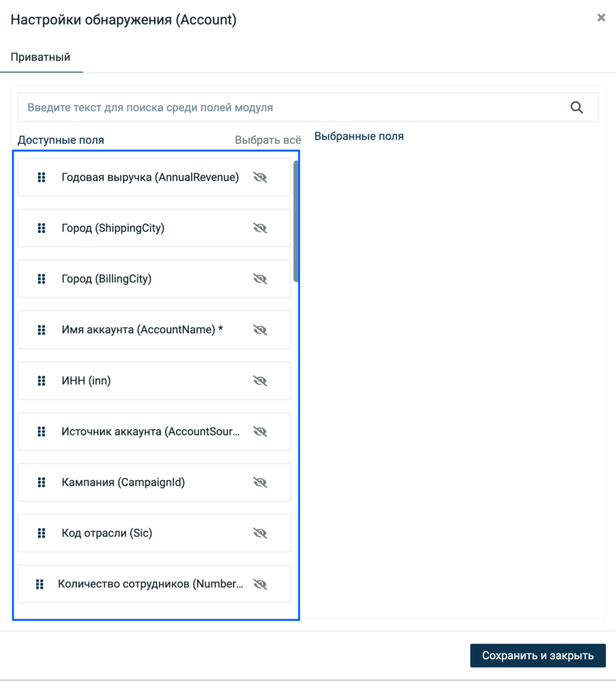
Task: Click drag handle of Кампания (CampaignId)
Action: click(x=41, y=482)
